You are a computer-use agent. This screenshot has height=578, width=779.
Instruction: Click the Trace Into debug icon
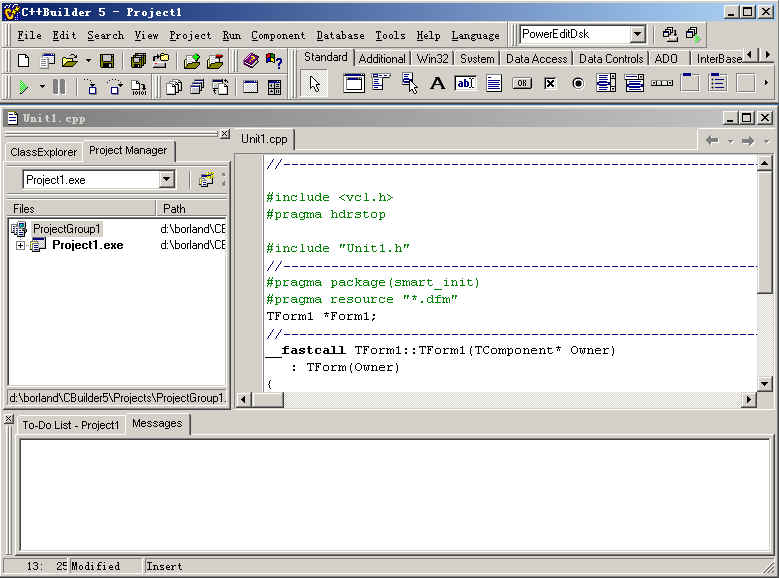pyautogui.click(x=92, y=87)
